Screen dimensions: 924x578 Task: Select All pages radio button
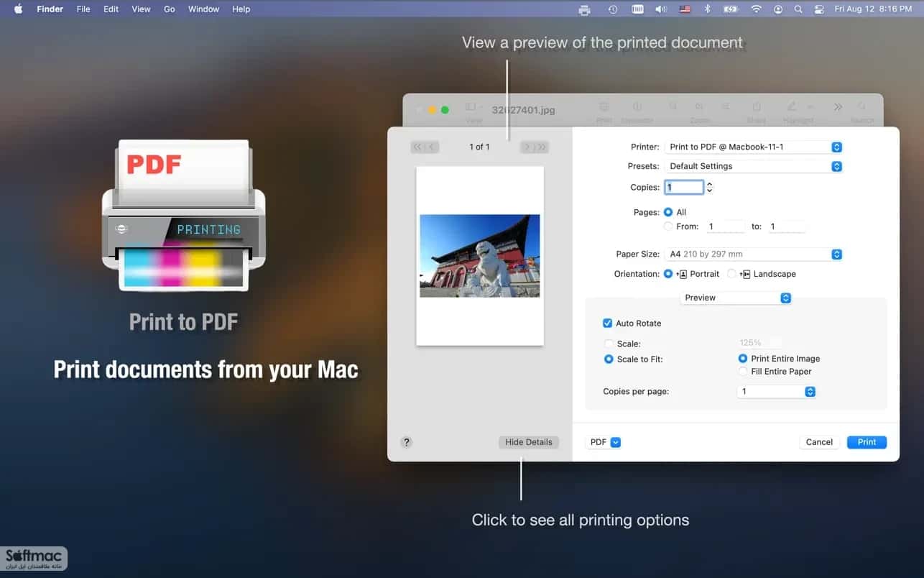coord(668,212)
